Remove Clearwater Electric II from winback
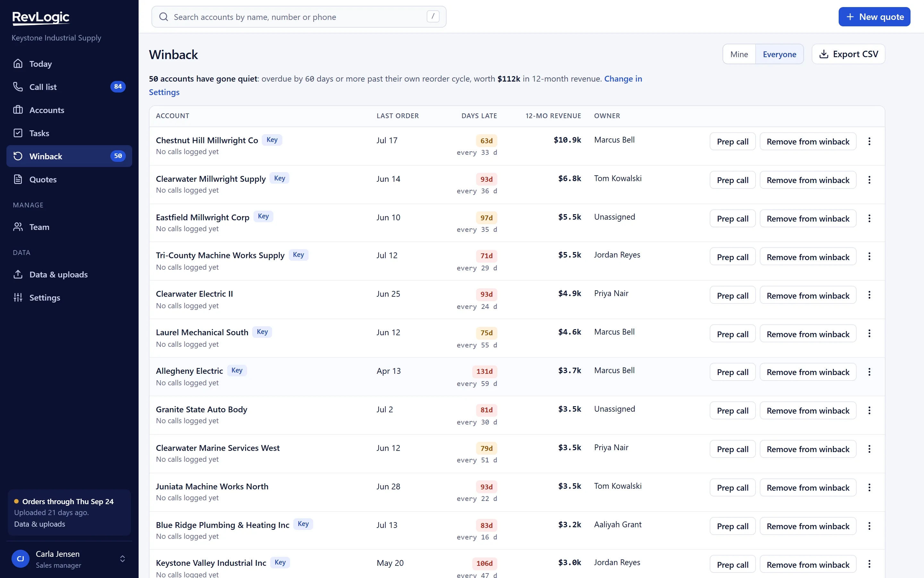Viewport: 924px width, 578px height. coord(808,295)
